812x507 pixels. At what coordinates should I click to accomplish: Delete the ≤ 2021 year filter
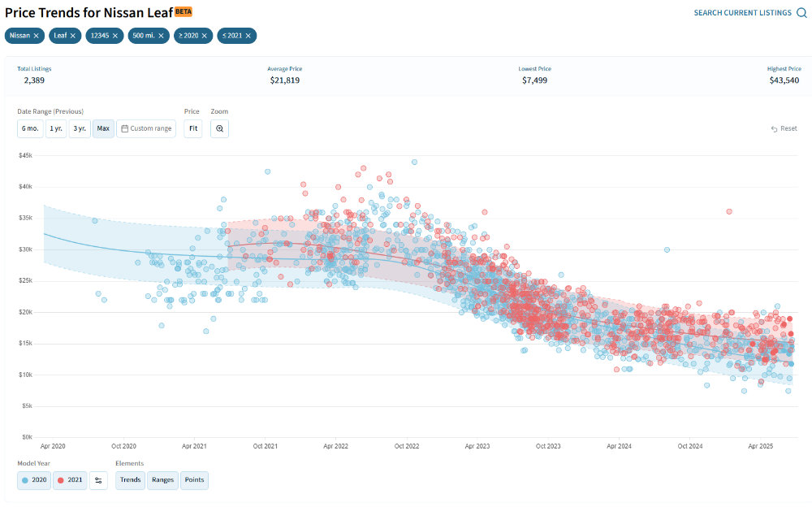pyautogui.click(x=248, y=36)
